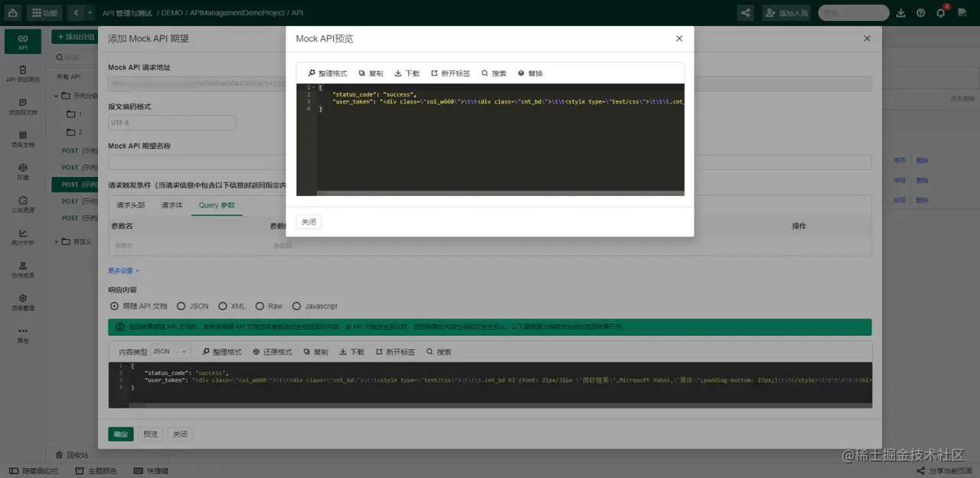Click 下载 in the preview dialog toolbar
The image size is (980, 478).
407,74
